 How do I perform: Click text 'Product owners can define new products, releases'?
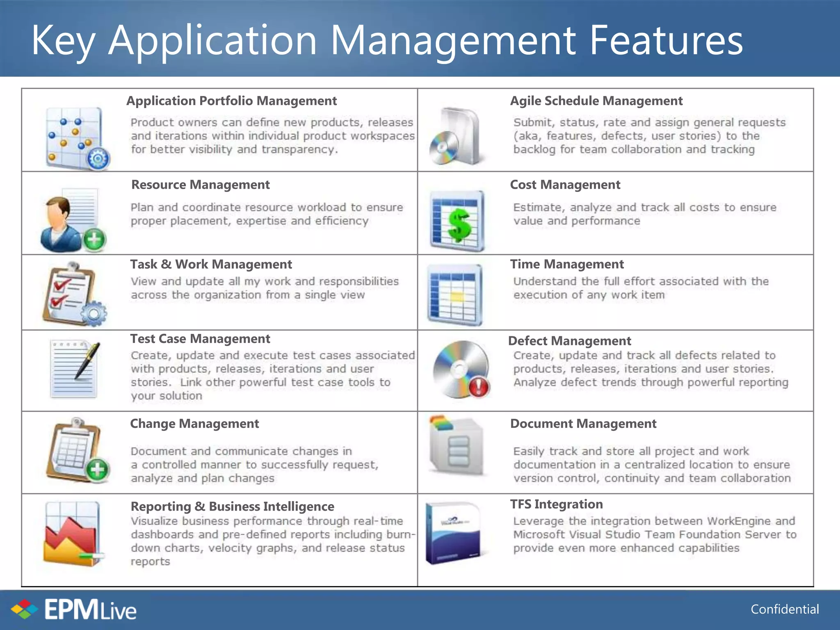tap(272, 123)
